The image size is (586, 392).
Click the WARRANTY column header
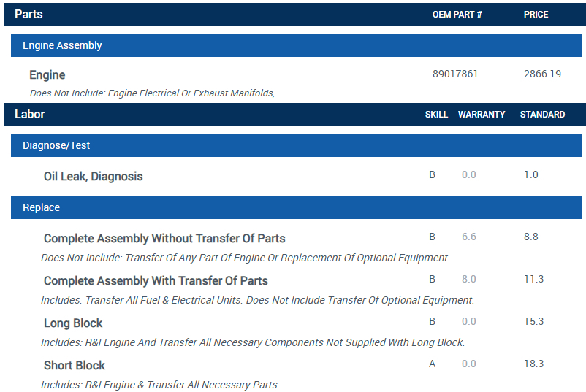pyautogui.click(x=482, y=115)
